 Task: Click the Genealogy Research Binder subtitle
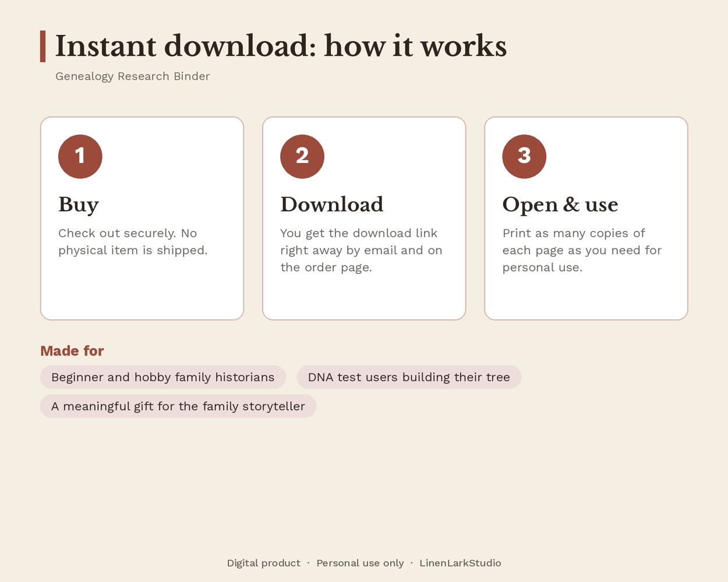click(x=133, y=76)
